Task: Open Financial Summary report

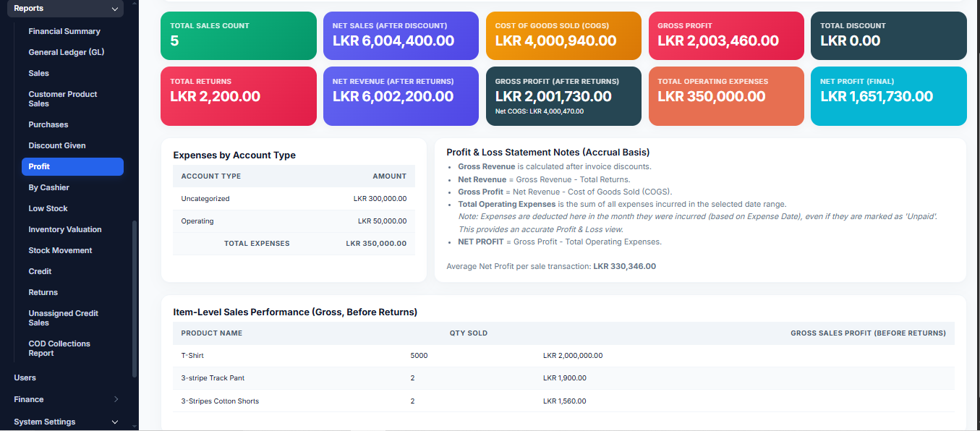Action: [64, 31]
